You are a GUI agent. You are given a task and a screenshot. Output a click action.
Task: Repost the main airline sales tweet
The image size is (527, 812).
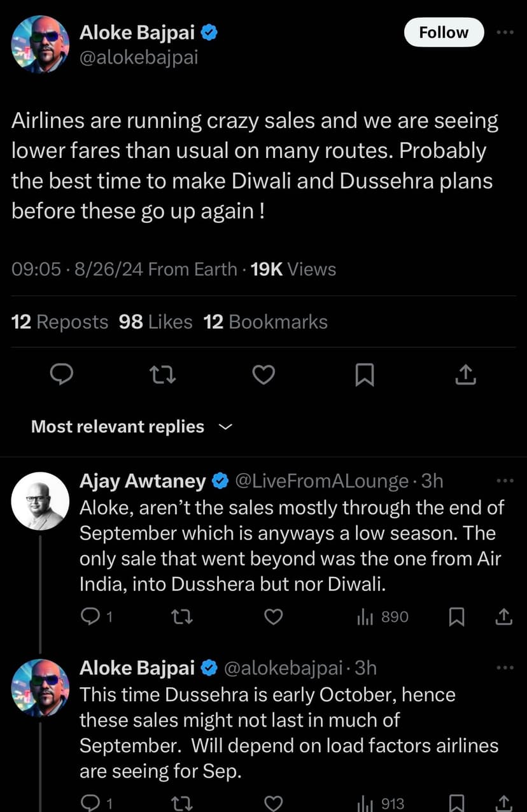pos(164,376)
